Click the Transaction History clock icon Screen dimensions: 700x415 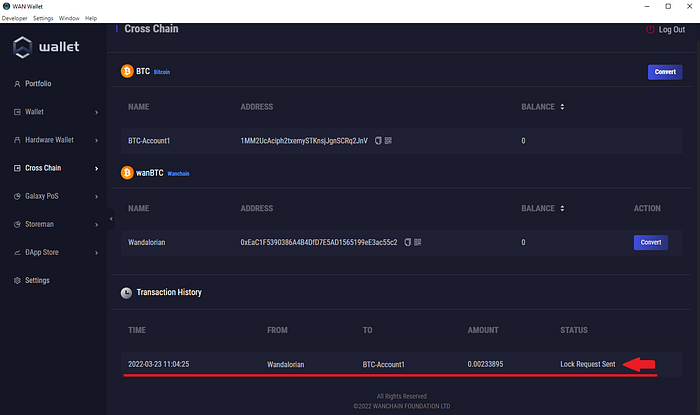tap(127, 293)
